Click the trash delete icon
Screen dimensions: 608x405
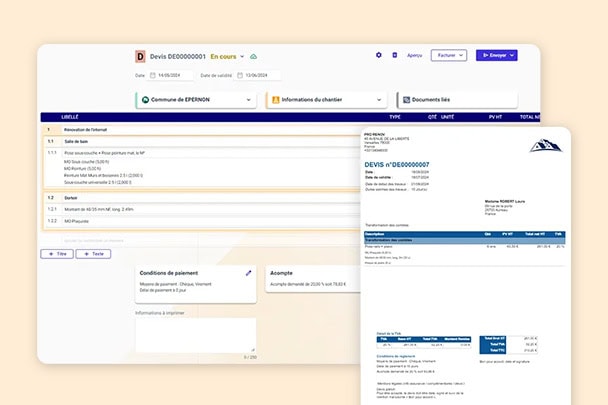pos(394,55)
